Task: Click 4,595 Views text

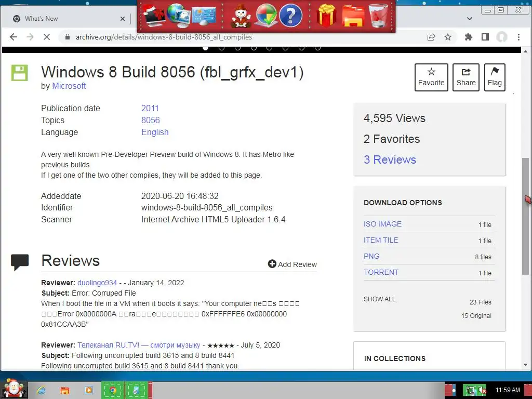Action: 394,118
